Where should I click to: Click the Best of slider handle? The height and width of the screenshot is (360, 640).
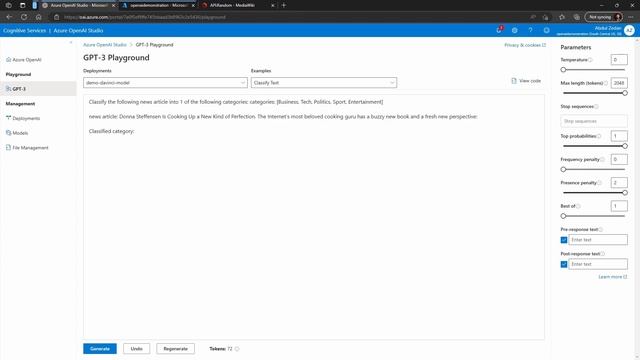(563, 216)
